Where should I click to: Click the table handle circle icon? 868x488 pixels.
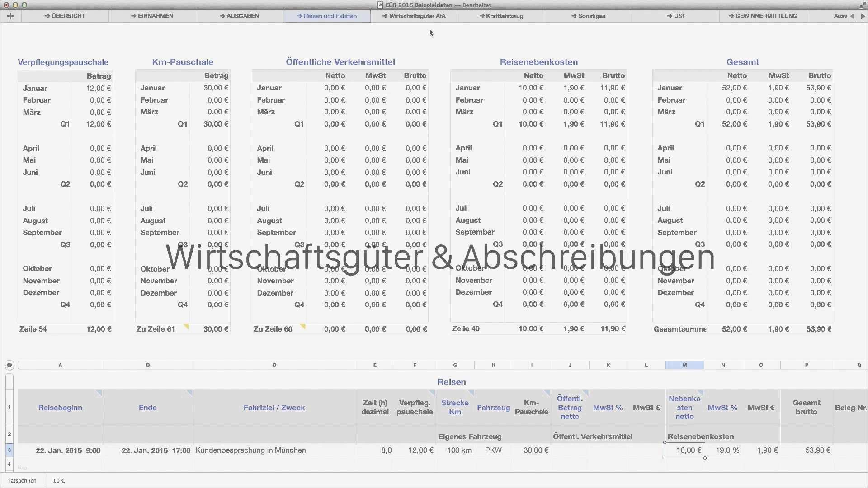tap(9, 365)
